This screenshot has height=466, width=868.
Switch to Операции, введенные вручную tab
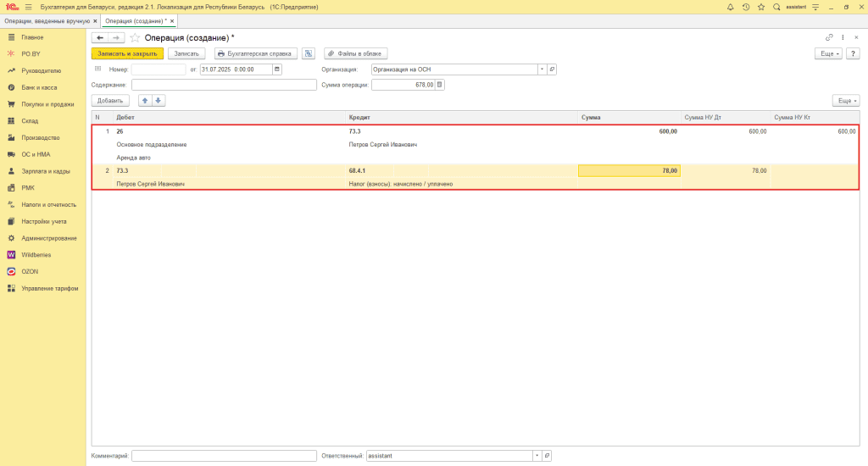[46, 20]
